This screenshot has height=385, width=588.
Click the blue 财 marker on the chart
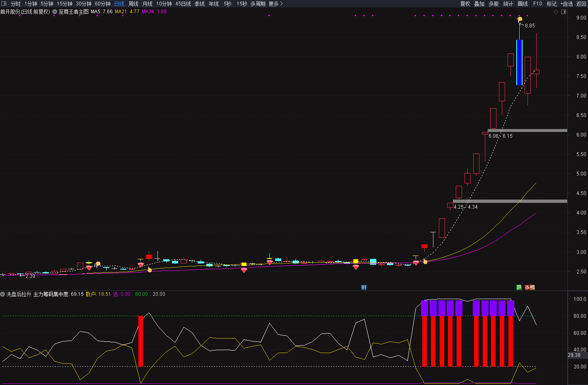point(364,287)
